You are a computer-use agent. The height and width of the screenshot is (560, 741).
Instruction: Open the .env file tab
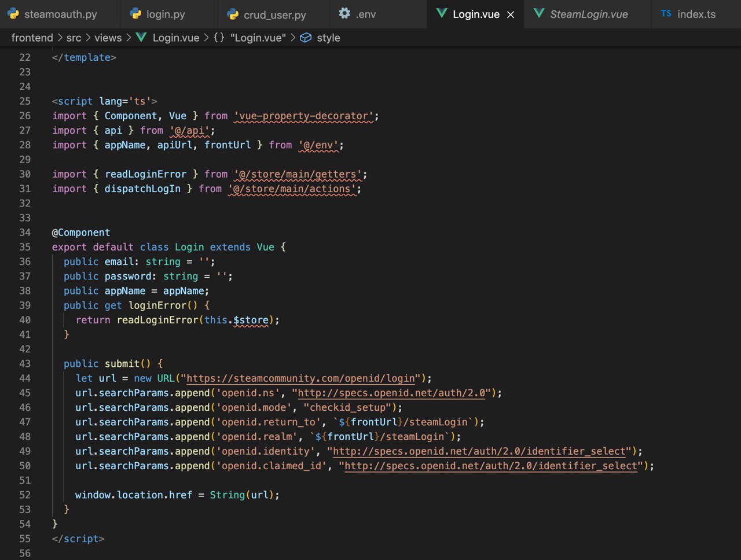pos(365,14)
